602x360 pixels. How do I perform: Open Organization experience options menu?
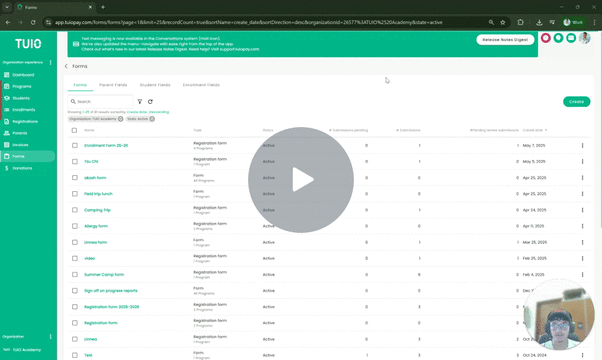[50, 62]
